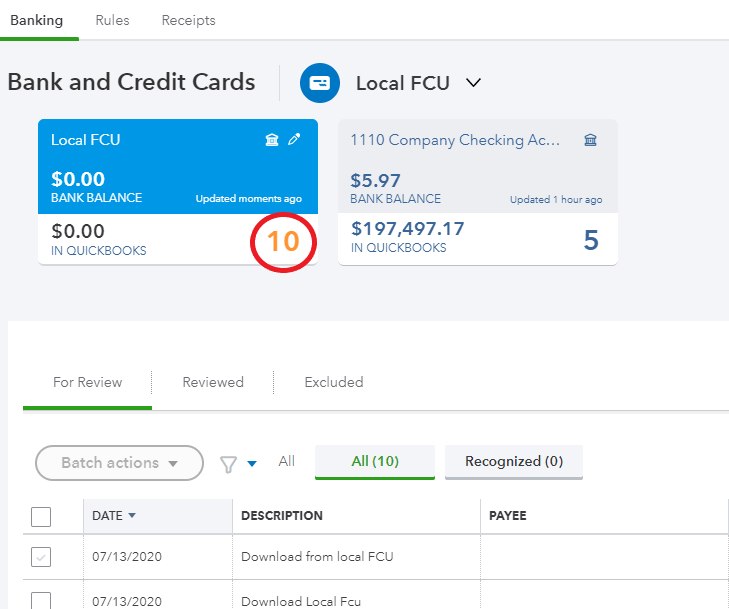Image resolution: width=729 pixels, height=609 pixels.
Task: Click the $5.97 bank balance
Action: (x=375, y=180)
